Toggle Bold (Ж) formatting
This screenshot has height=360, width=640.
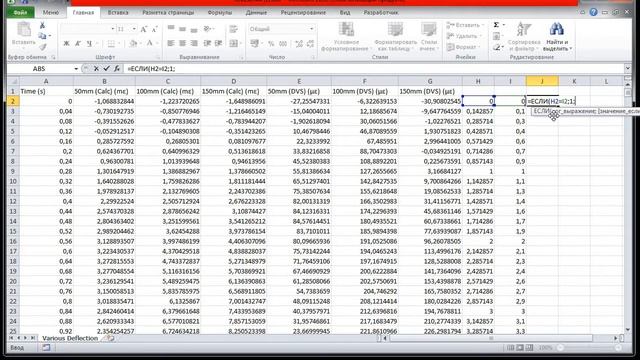pos(67,43)
